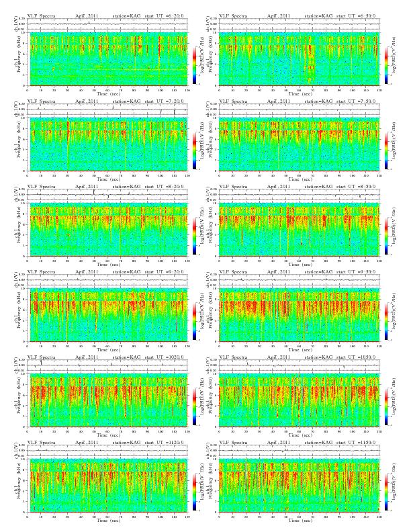Select the waveform strip above the 11:20:0 spectrogram

pyautogui.click(x=107, y=451)
